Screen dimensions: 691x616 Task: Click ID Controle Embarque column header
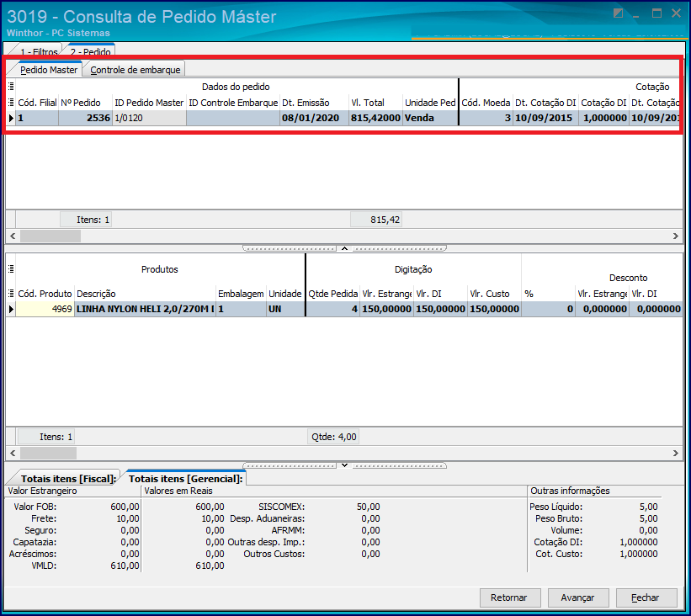click(233, 103)
